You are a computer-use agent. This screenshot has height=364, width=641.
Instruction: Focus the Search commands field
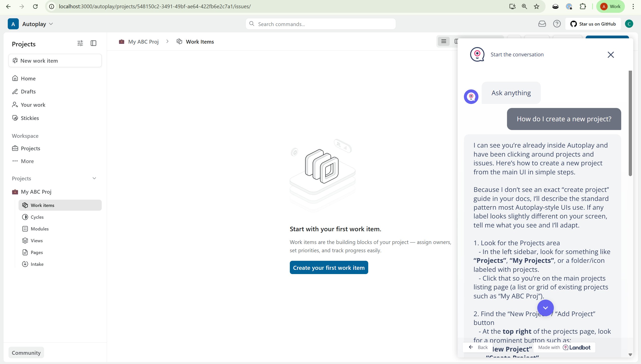coord(321,24)
